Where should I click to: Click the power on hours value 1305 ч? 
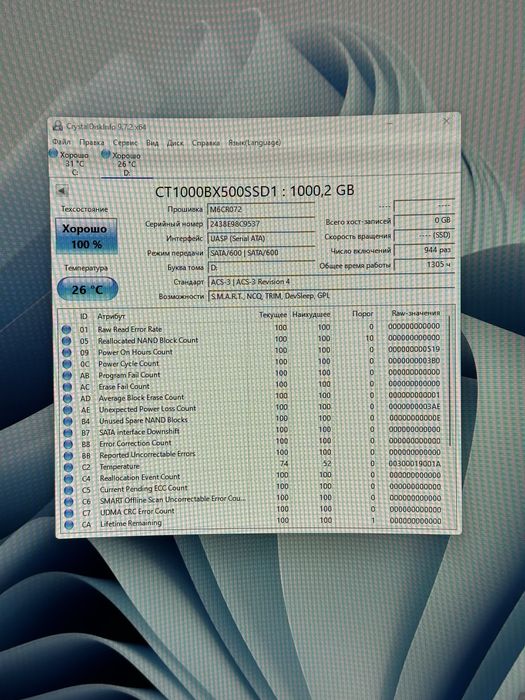coord(424,264)
